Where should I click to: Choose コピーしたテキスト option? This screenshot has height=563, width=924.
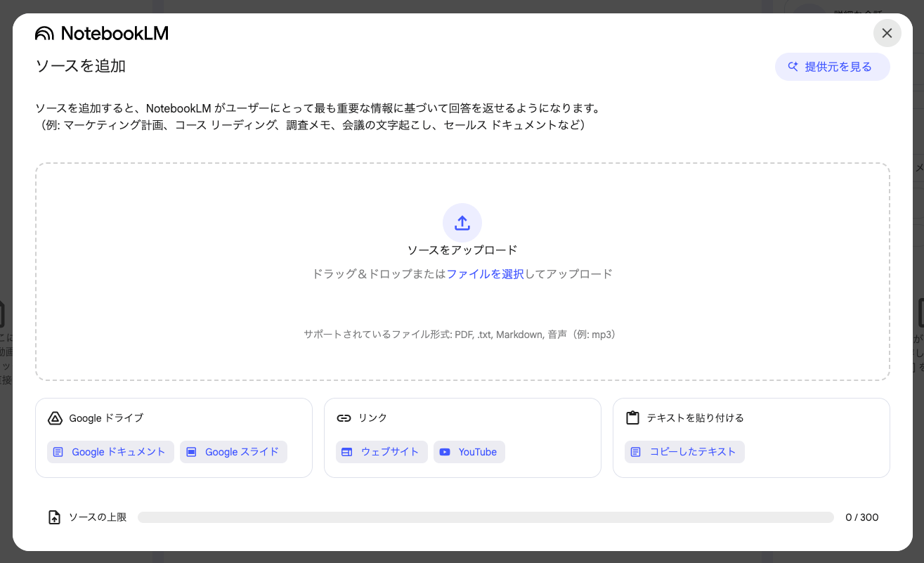pyautogui.click(x=684, y=452)
